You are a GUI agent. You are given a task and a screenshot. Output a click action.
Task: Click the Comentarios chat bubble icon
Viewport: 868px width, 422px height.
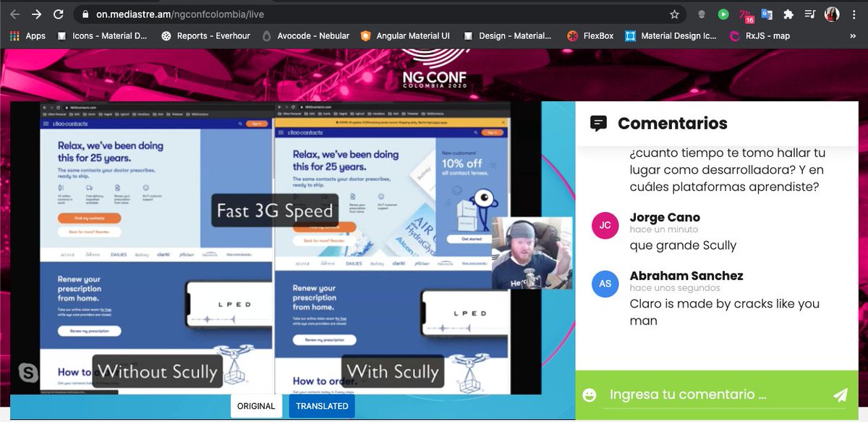click(x=598, y=123)
